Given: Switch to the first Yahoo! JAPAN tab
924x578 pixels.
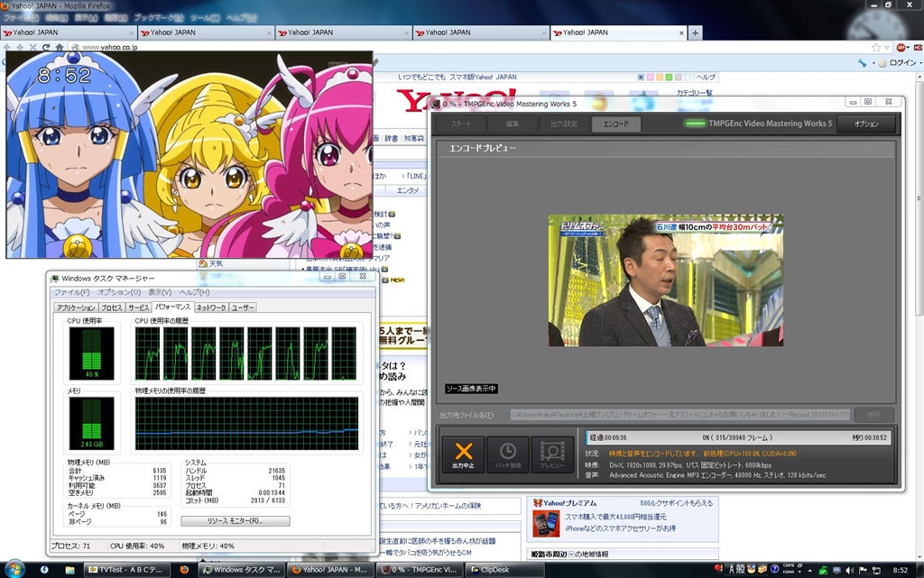Looking at the screenshot, I should pos(69,33).
